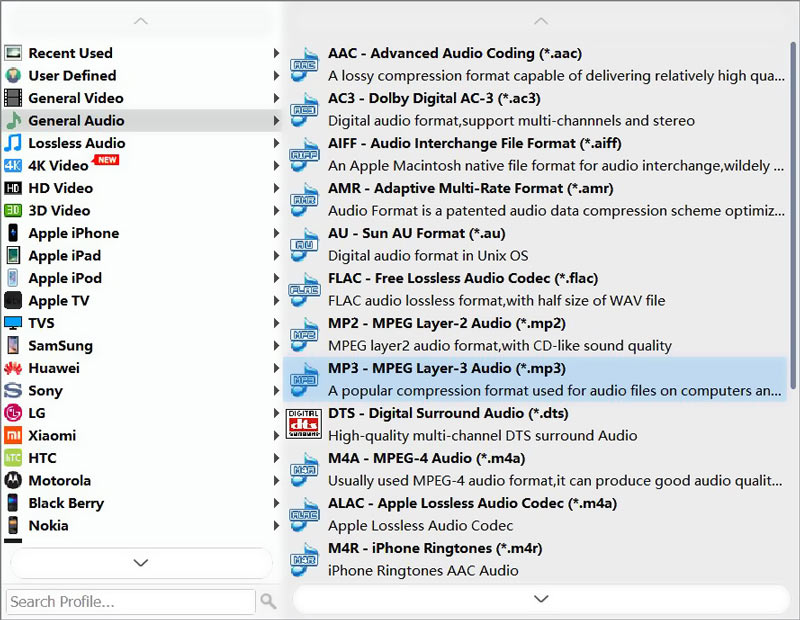Choose AC3 - Dolby Digital AC-3 format
The width and height of the screenshot is (800, 620).
pos(535,109)
